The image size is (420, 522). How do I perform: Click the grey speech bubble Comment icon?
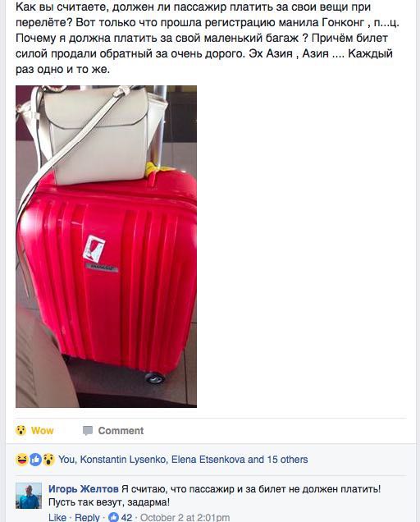pos(88,430)
